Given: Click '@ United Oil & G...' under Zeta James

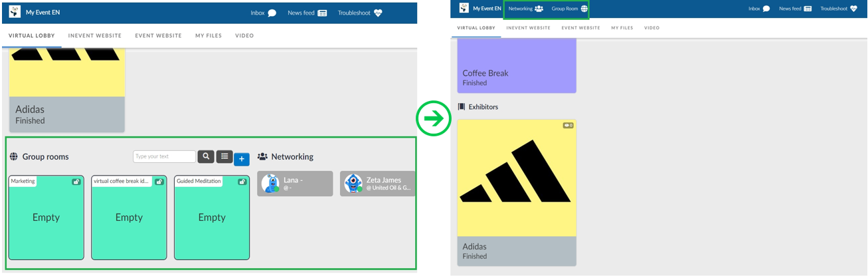Looking at the screenshot, I should point(389,188).
